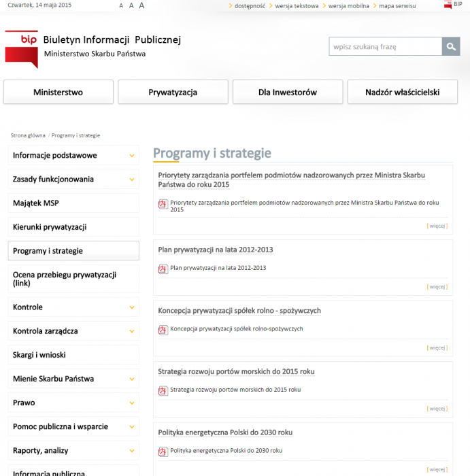Viewport: 470px width, 476px height.
Task: Open Ocena przebiegu prywatyzacji (link)
Action: pyautogui.click(x=73, y=279)
